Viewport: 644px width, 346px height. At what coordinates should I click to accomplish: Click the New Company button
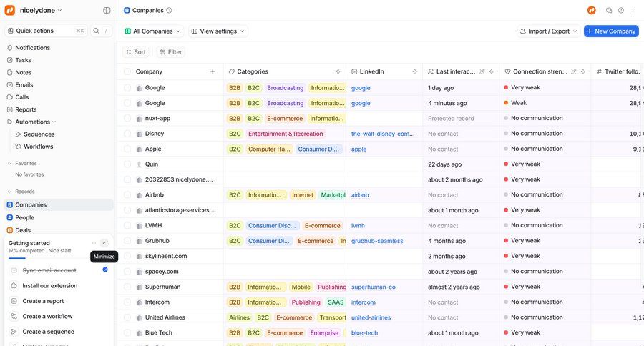pos(610,31)
